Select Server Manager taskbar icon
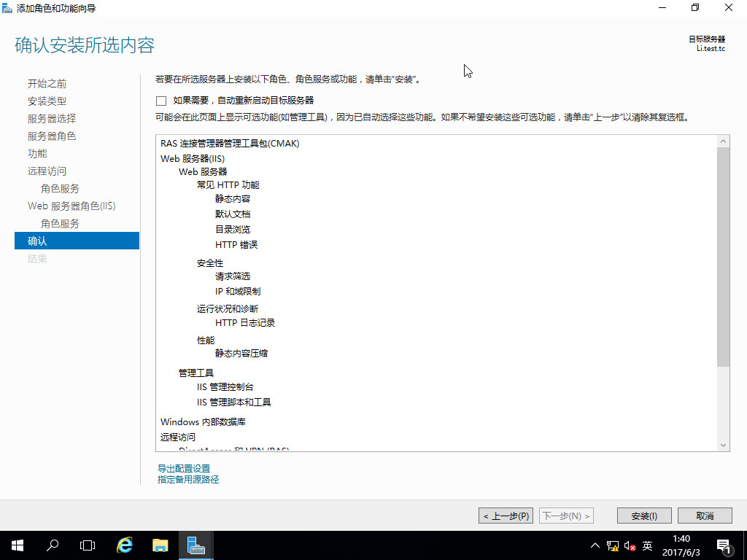This screenshot has height=560, width=747. 196,545
